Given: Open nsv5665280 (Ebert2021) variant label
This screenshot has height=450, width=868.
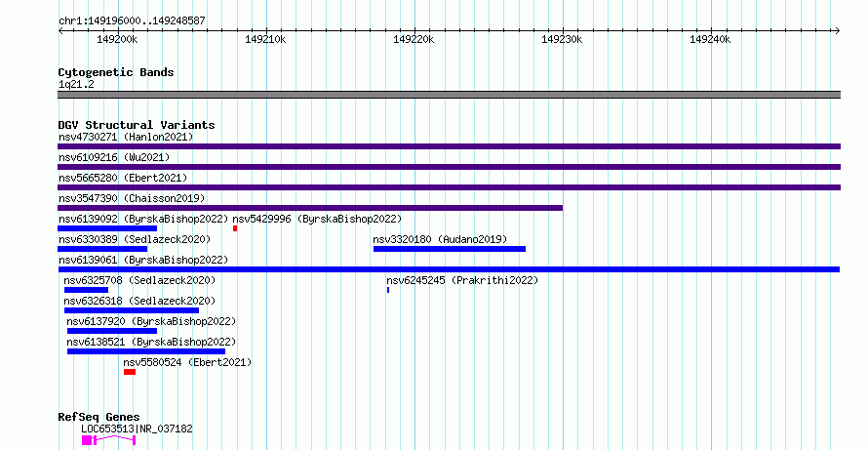Looking at the screenshot, I should pyautogui.click(x=123, y=178).
